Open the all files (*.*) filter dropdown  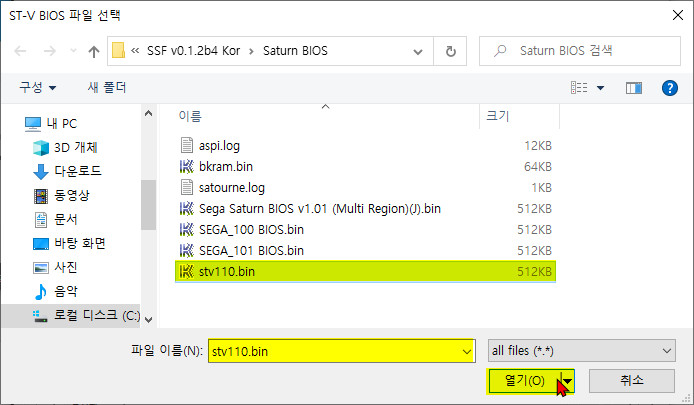582,351
